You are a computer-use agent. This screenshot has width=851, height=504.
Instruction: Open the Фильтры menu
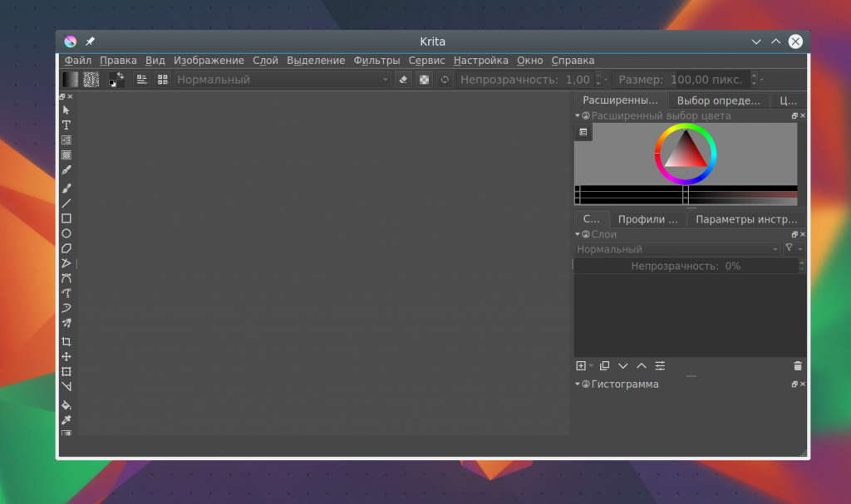tap(376, 61)
